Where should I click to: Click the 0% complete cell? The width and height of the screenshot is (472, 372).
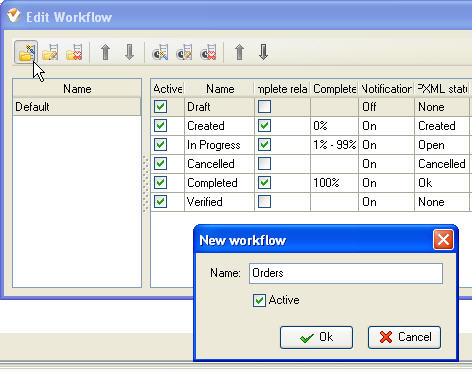[x=334, y=126]
